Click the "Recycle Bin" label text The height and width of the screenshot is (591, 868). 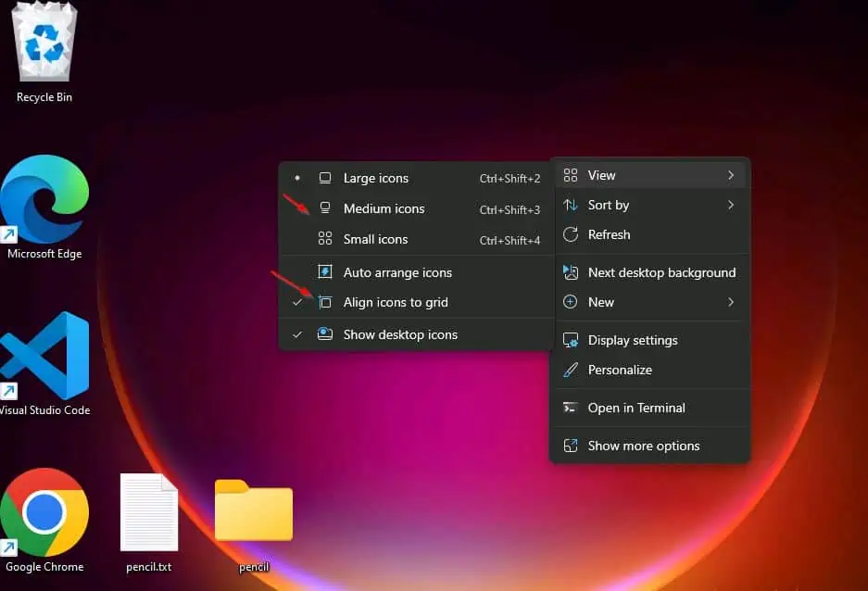[44, 97]
